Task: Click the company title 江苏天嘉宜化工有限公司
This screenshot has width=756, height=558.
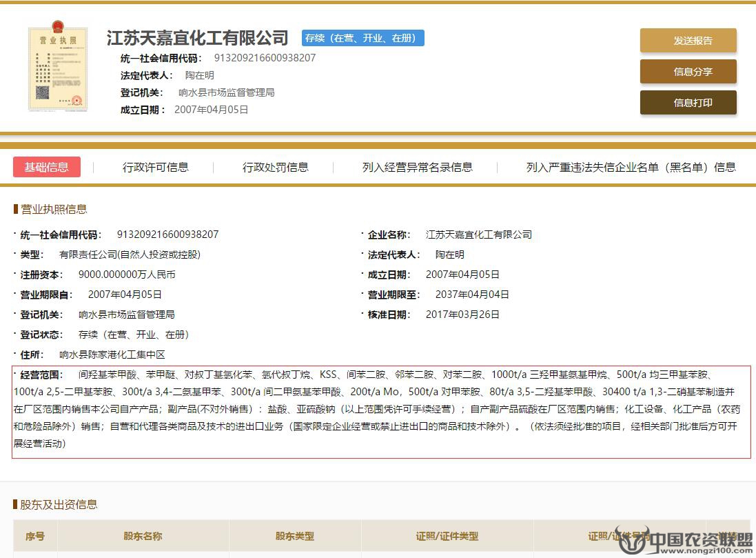Action: tap(197, 38)
